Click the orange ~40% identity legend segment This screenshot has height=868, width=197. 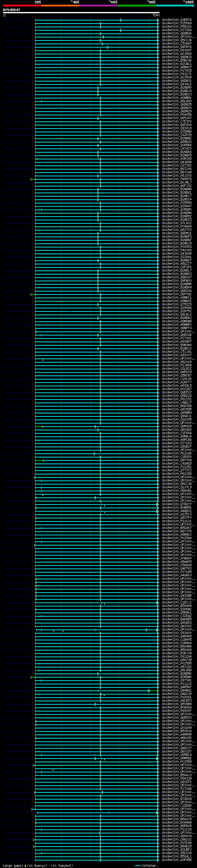coord(60,6)
